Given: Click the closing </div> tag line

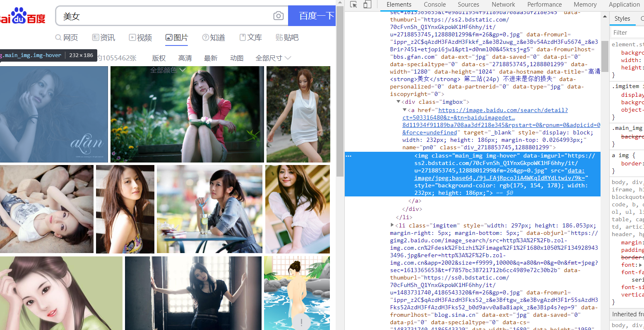Looking at the screenshot, I should click(x=412, y=209).
